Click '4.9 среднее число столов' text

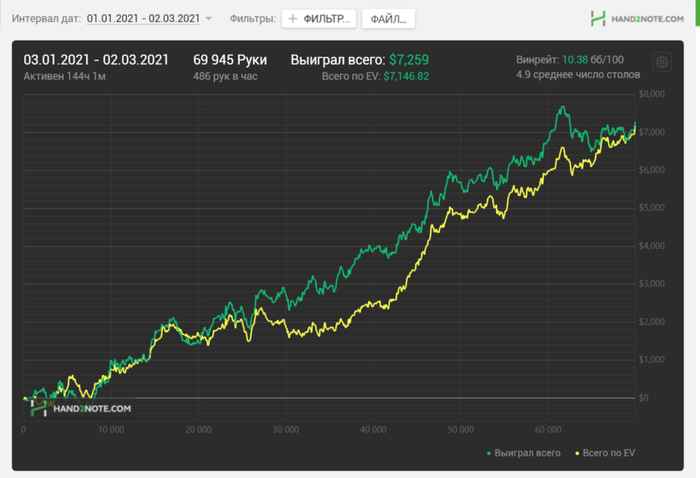point(578,75)
